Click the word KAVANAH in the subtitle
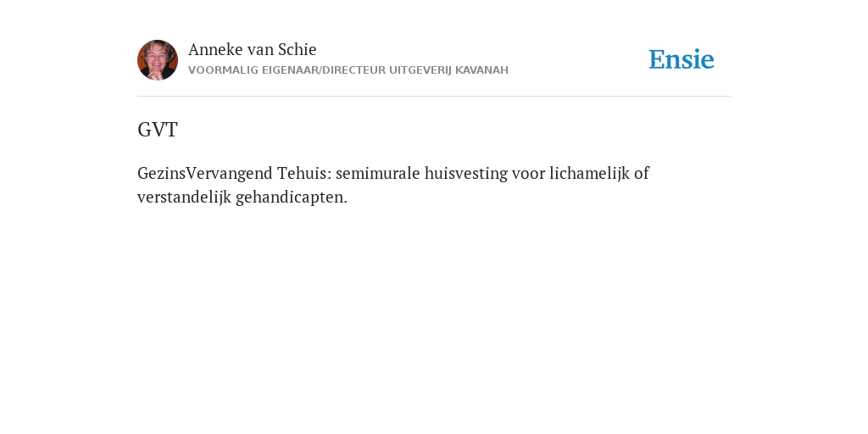 (x=481, y=70)
